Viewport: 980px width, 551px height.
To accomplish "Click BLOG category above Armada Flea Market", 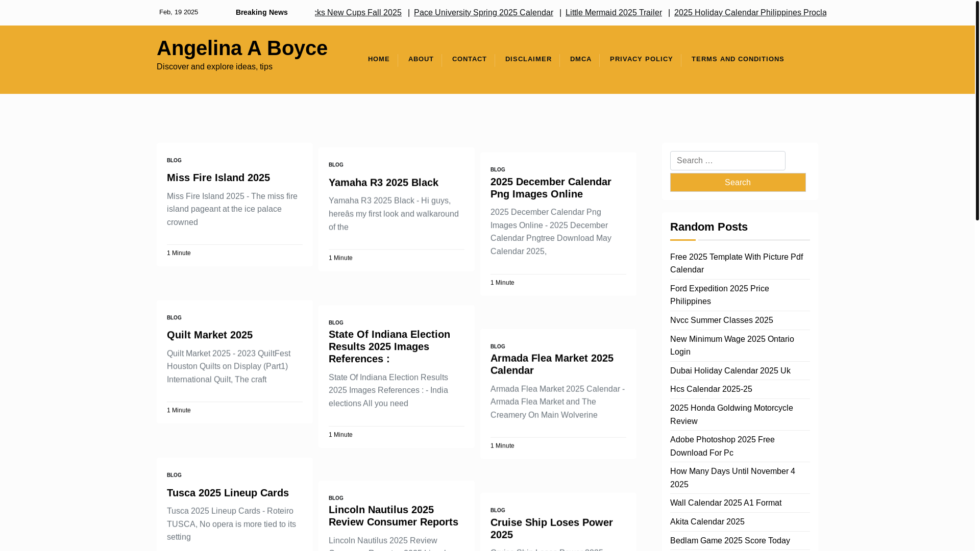I will pyautogui.click(x=498, y=347).
